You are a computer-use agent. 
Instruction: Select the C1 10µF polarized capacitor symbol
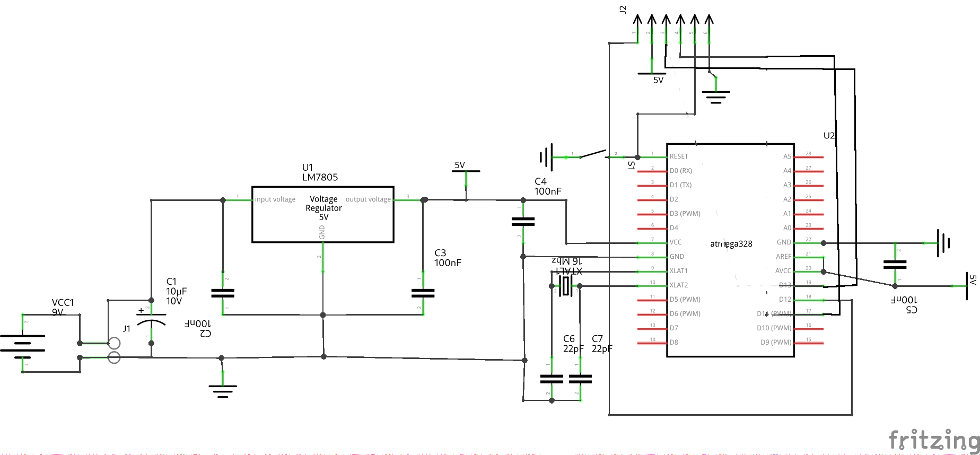click(x=151, y=321)
